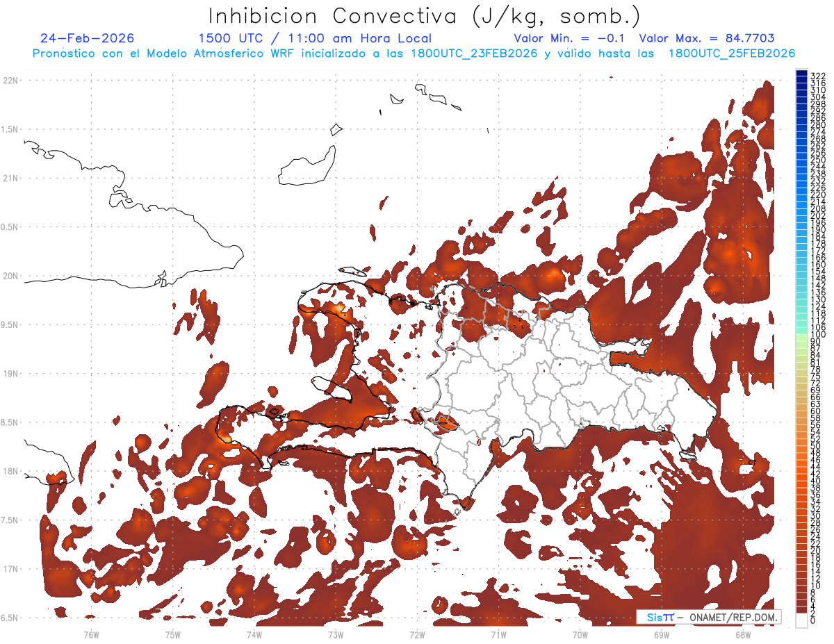Screen dimensions: 834x644
Task: Click the 74W longitude label
Action: pyautogui.click(x=254, y=634)
